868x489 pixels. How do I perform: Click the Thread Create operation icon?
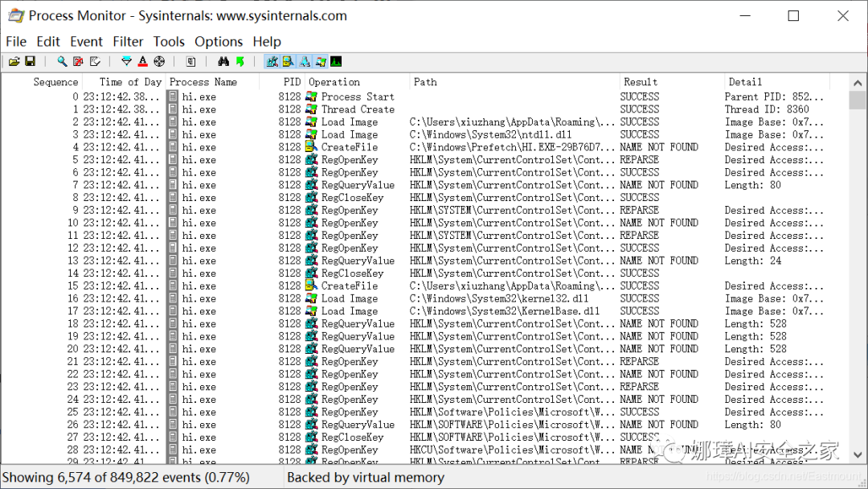click(x=312, y=109)
